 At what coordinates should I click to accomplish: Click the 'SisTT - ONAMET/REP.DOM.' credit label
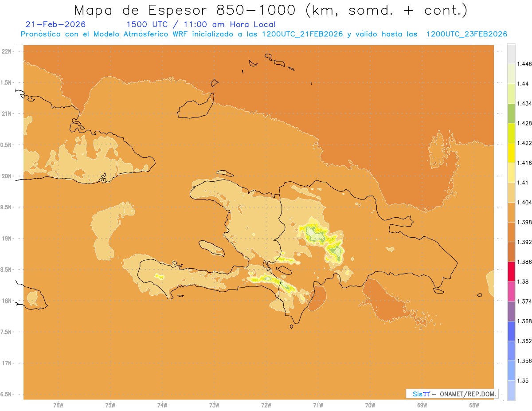click(x=452, y=394)
